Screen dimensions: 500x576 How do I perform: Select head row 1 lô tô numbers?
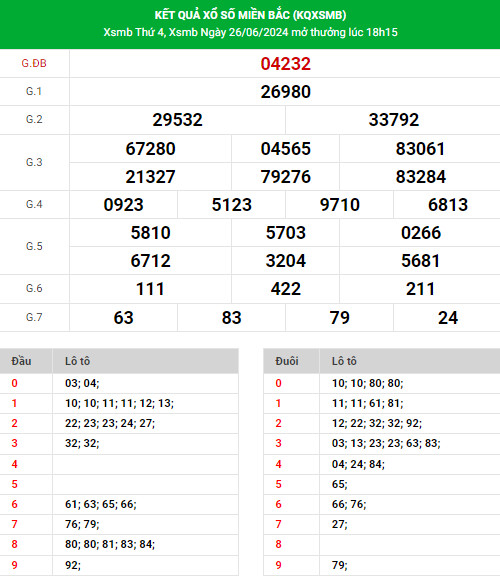click(x=119, y=403)
